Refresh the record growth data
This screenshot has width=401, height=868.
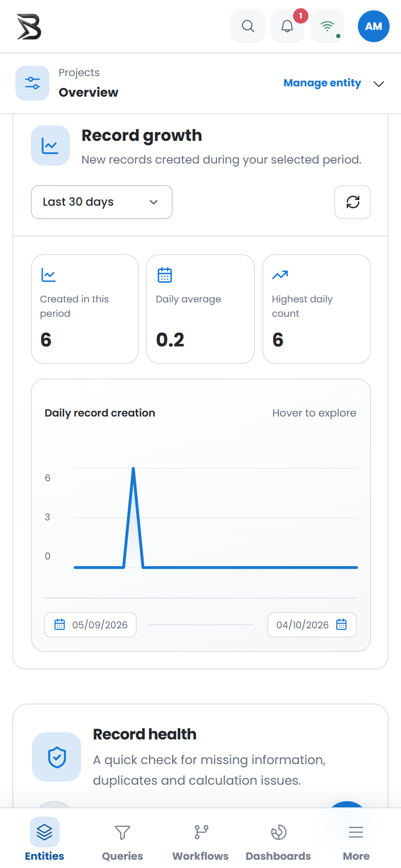pos(353,202)
